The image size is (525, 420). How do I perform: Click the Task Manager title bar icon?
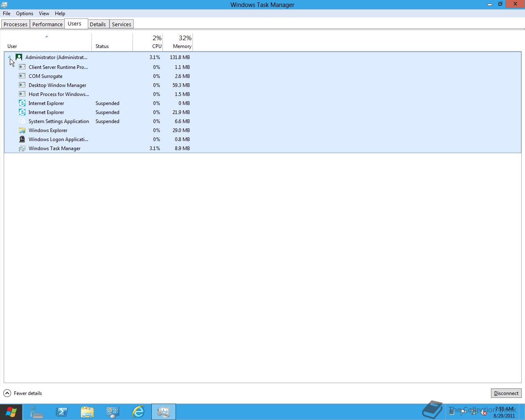coord(4,5)
